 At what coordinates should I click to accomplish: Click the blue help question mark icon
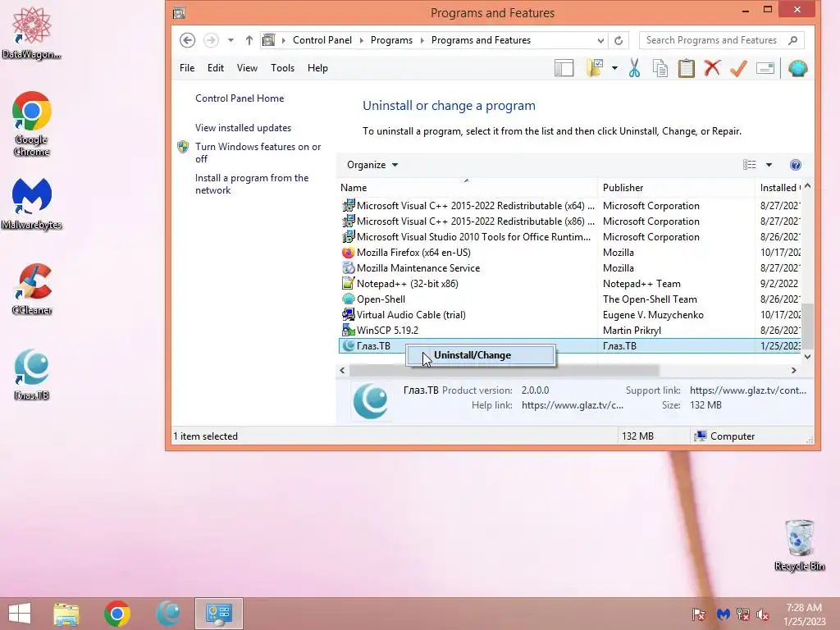[x=796, y=165]
